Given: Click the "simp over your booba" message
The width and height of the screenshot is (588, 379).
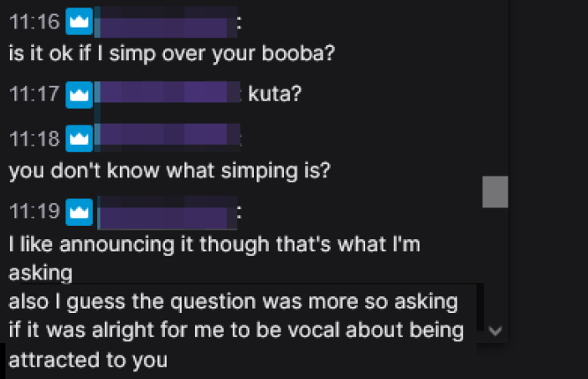Looking at the screenshot, I should (172, 55).
